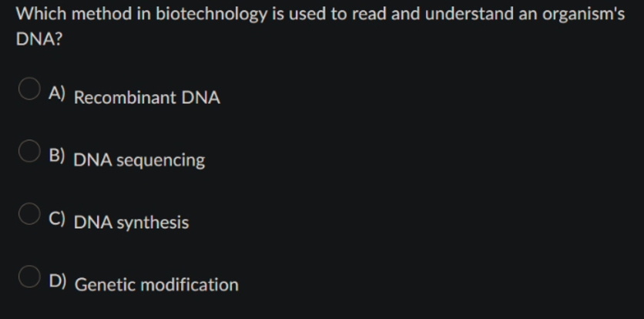
Task: Choose the DNA sequencing radio button
Action: point(29,151)
